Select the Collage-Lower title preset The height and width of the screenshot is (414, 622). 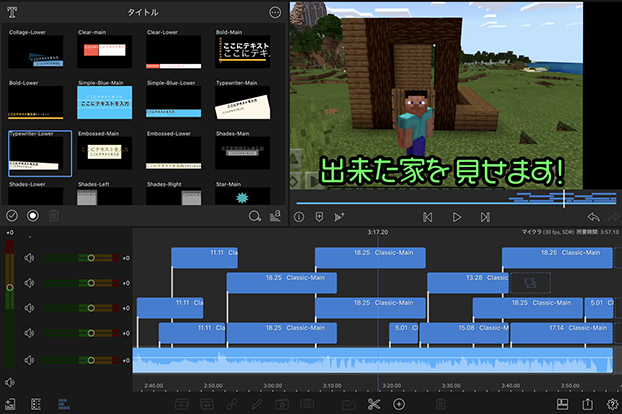point(36,48)
